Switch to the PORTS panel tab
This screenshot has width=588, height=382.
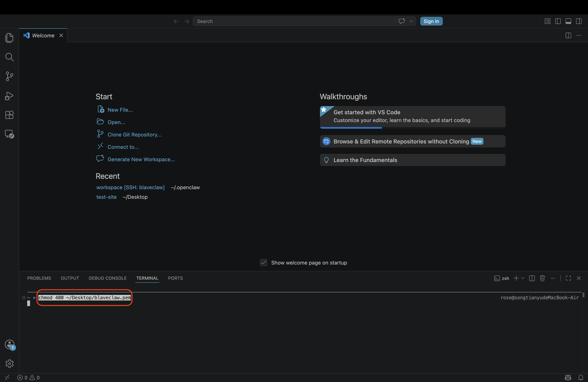click(175, 278)
